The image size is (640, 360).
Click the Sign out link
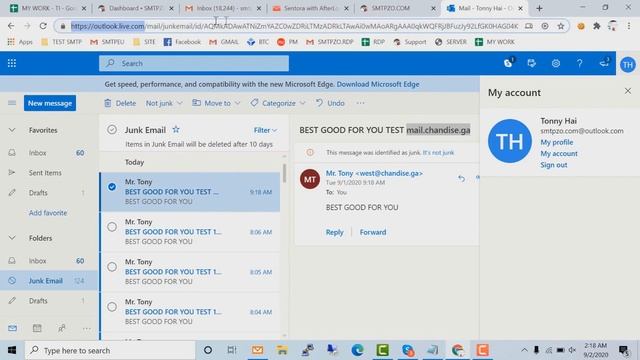pos(554,165)
